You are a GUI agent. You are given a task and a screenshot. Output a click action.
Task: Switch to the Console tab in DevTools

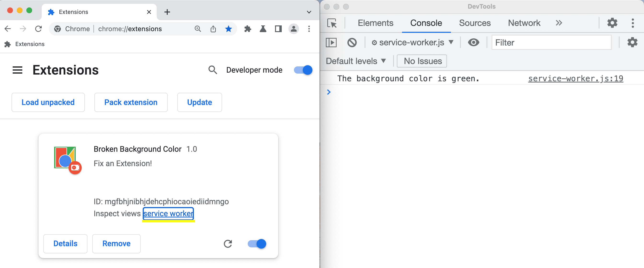click(426, 23)
